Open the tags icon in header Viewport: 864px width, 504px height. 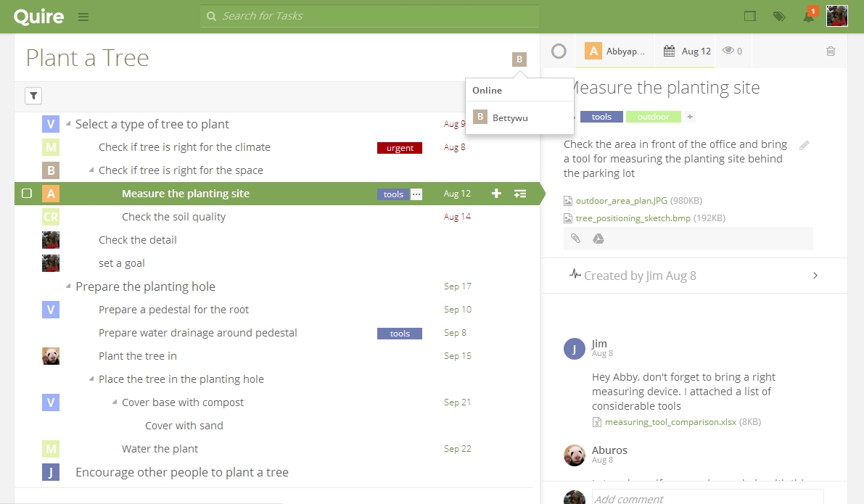click(779, 17)
